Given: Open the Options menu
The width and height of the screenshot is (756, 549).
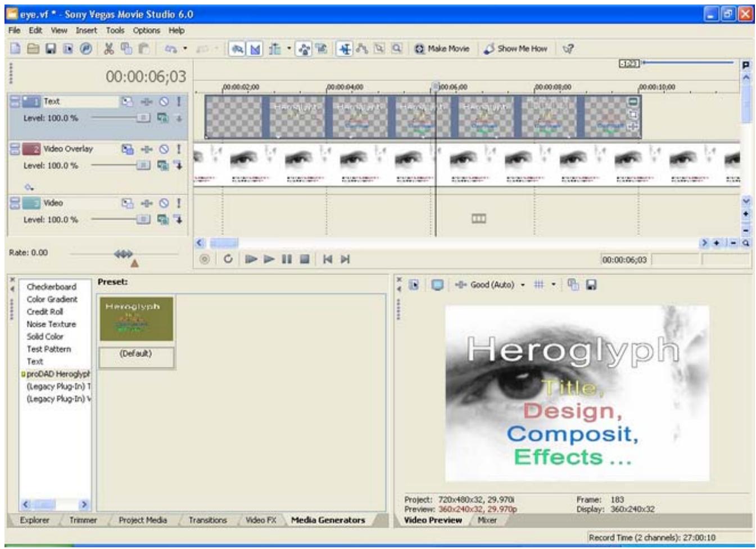Looking at the screenshot, I should 146,30.
